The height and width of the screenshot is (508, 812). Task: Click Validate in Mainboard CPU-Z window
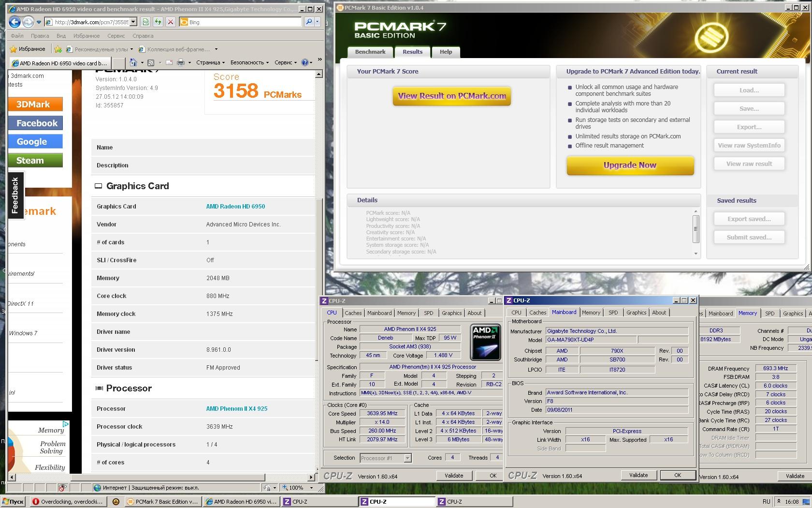(638, 475)
